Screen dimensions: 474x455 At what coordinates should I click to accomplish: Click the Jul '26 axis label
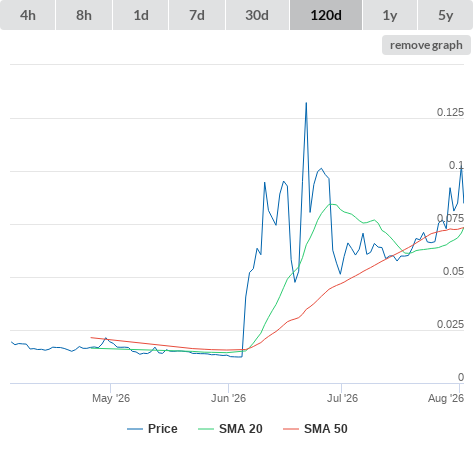(342, 398)
